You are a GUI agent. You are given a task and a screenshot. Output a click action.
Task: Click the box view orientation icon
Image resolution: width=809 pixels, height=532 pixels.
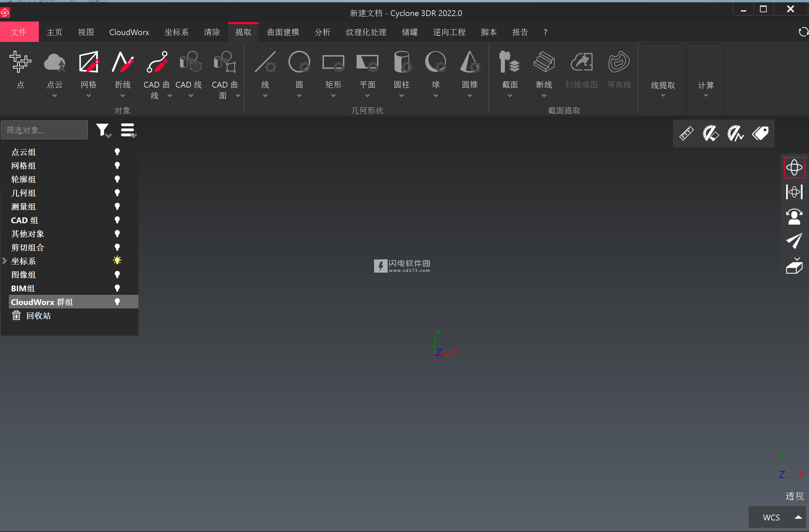pos(794,266)
